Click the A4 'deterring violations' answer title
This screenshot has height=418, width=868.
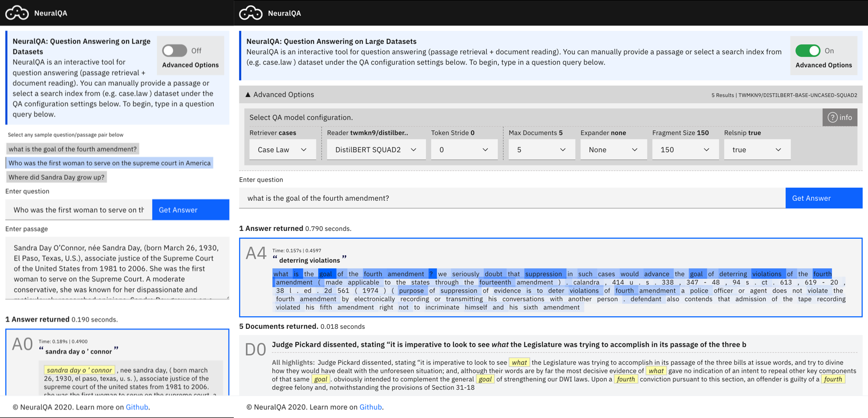pos(309,260)
